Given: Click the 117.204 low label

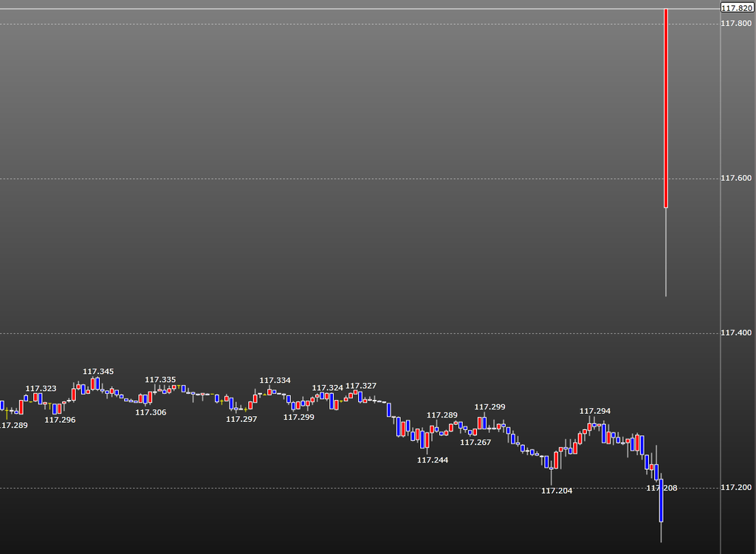Looking at the screenshot, I should click(557, 491).
